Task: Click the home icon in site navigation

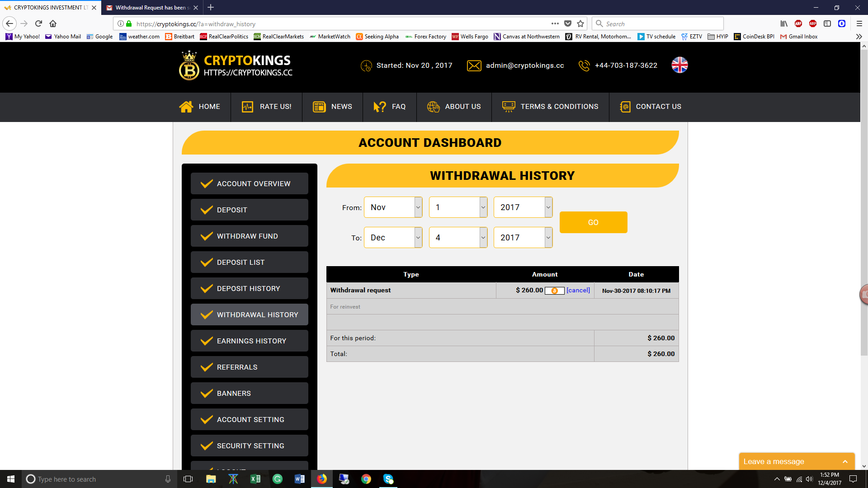Action: pos(186,107)
